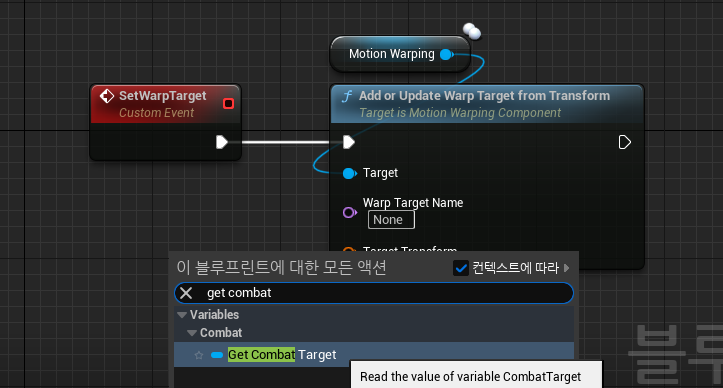The height and width of the screenshot is (388, 723).
Task: Favorite Get Combat Target with the star icon
Action: coord(199,355)
